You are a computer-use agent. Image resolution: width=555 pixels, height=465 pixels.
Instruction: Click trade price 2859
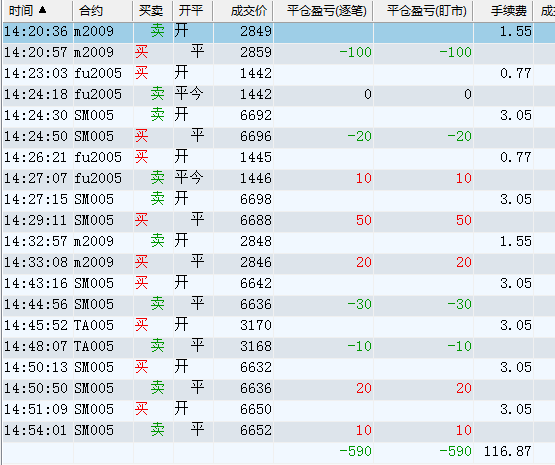point(256,52)
